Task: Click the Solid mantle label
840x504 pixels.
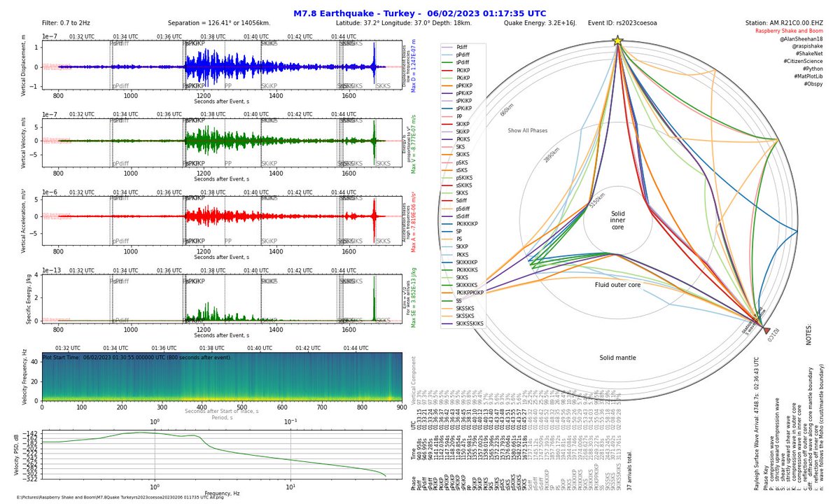Action: [617, 358]
